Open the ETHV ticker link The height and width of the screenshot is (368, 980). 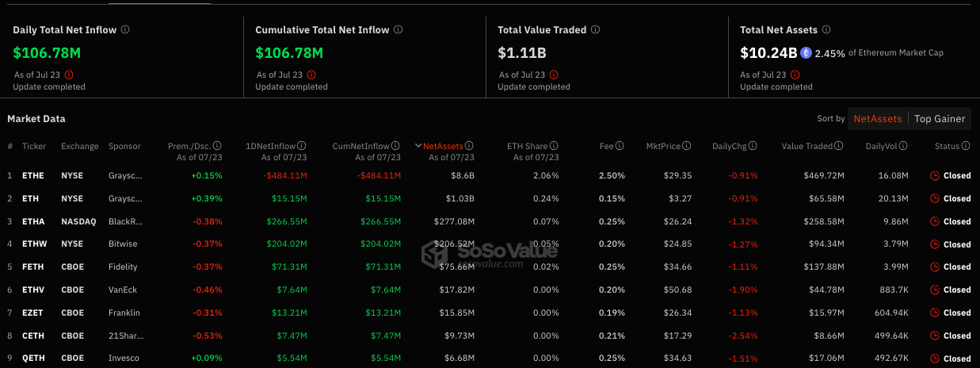coord(34,289)
